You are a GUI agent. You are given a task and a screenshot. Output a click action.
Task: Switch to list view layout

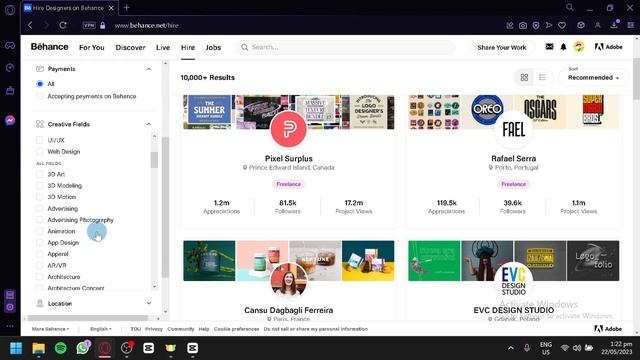(542, 77)
